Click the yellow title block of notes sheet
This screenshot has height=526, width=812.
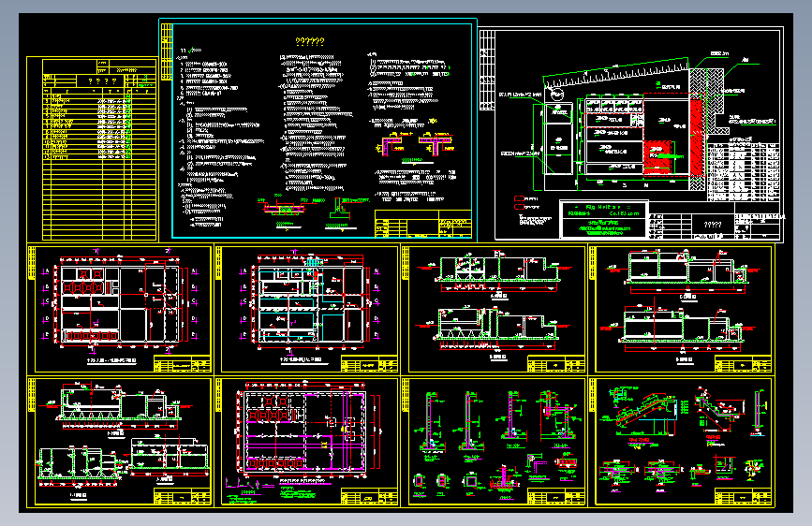click(x=423, y=224)
